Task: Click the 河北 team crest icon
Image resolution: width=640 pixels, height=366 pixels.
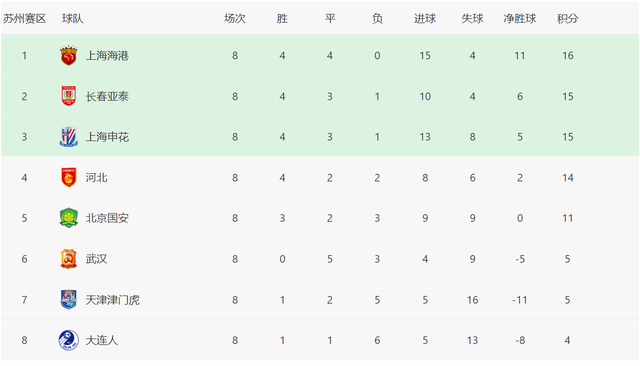Action: [69, 177]
